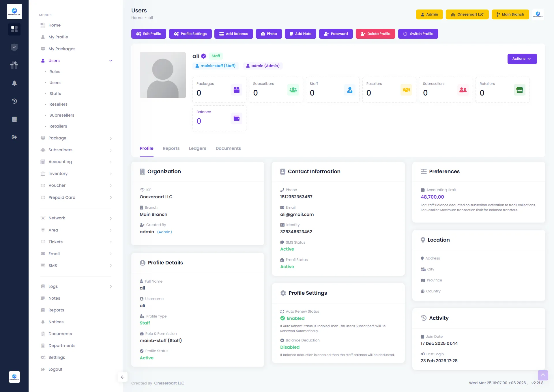Open the notifications bell in the left rail
554x392 pixels.
pyautogui.click(x=14, y=83)
